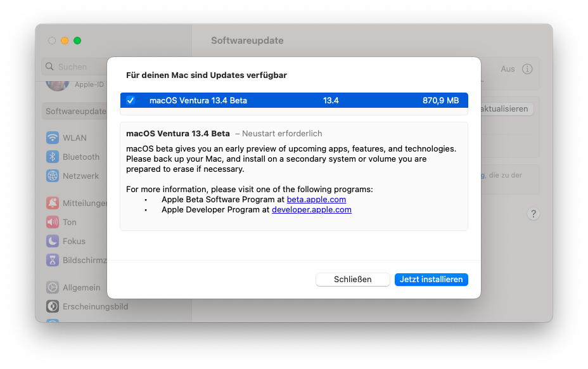This screenshot has width=588, height=369.
Task: Click the Mitteilungen bell icon
Action: pyautogui.click(x=52, y=204)
